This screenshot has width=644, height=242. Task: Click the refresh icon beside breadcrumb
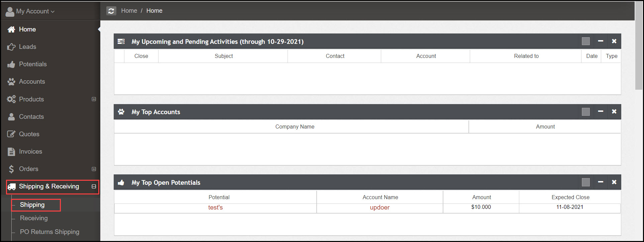pos(111,11)
